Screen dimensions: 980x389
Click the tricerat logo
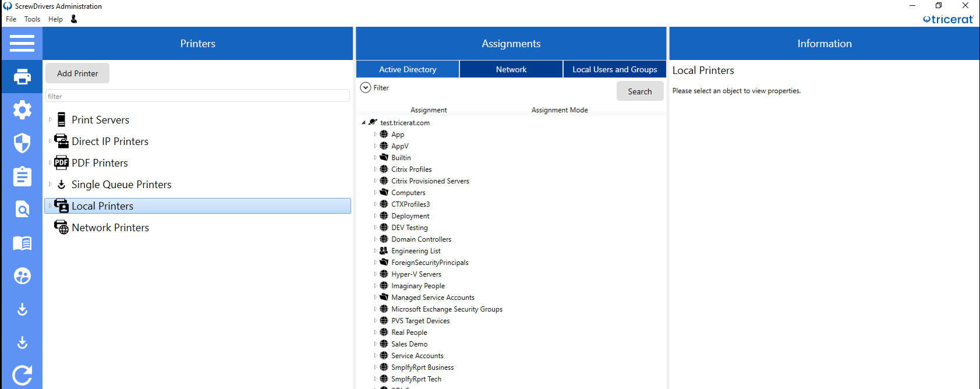point(948,19)
